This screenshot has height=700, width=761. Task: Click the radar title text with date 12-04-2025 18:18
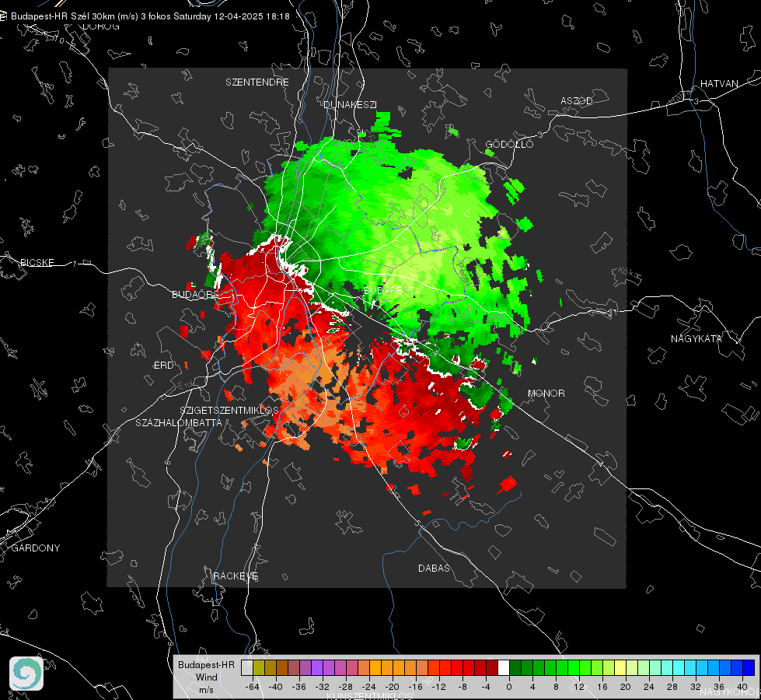(150, 16)
